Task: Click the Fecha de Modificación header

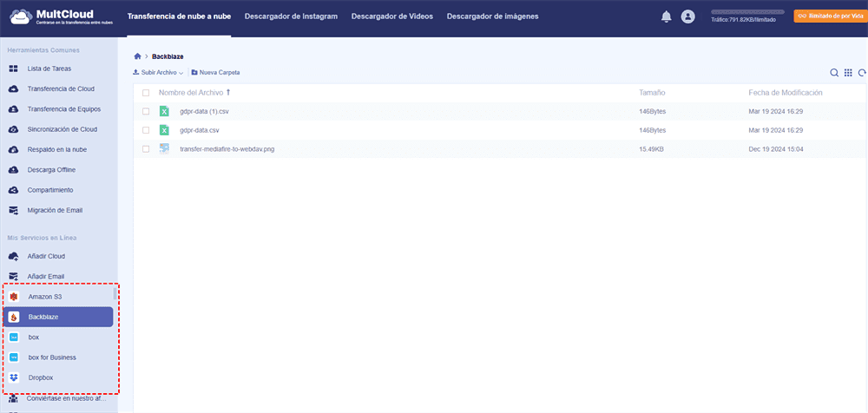Action: pyautogui.click(x=786, y=93)
